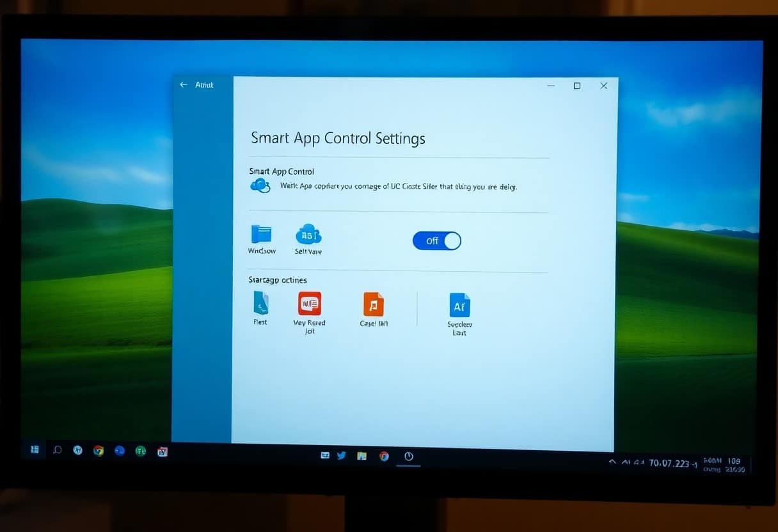Image resolution: width=778 pixels, height=532 pixels.
Task: Launch Chrome next to the folder icon
Action: (x=384, y=456)
